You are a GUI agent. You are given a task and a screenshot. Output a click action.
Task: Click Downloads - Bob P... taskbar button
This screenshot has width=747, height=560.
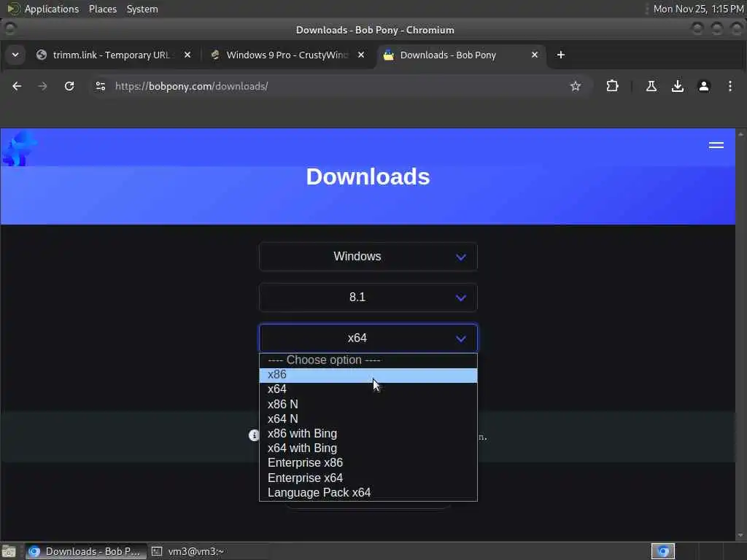pos(86,551)
